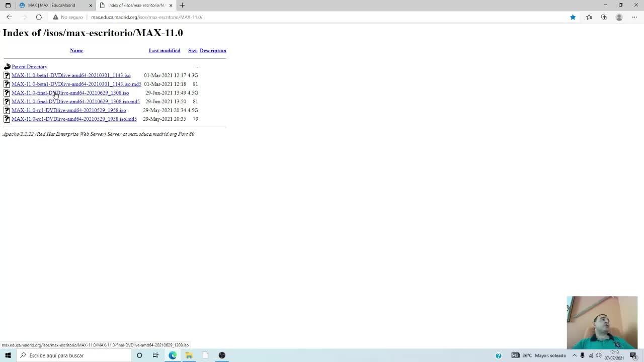Viewport: 644px width, 362px height.
Task: Open Cortana circle icon on taskbar
Action: click(139, 355)
